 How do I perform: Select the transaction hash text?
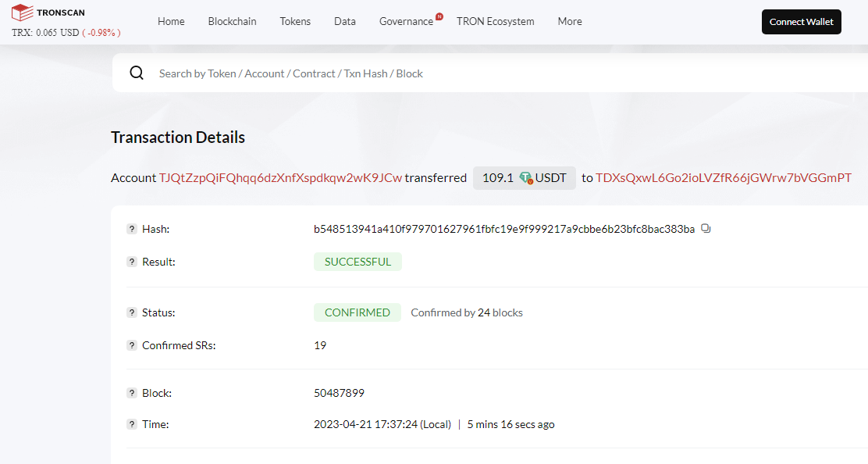503,229
